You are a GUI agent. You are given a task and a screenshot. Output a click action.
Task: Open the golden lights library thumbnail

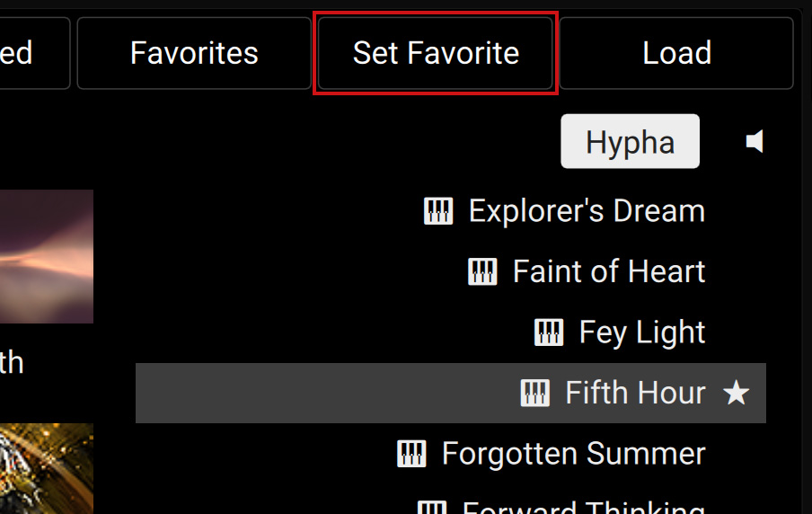pyautogui.click(x=46, y=468)
